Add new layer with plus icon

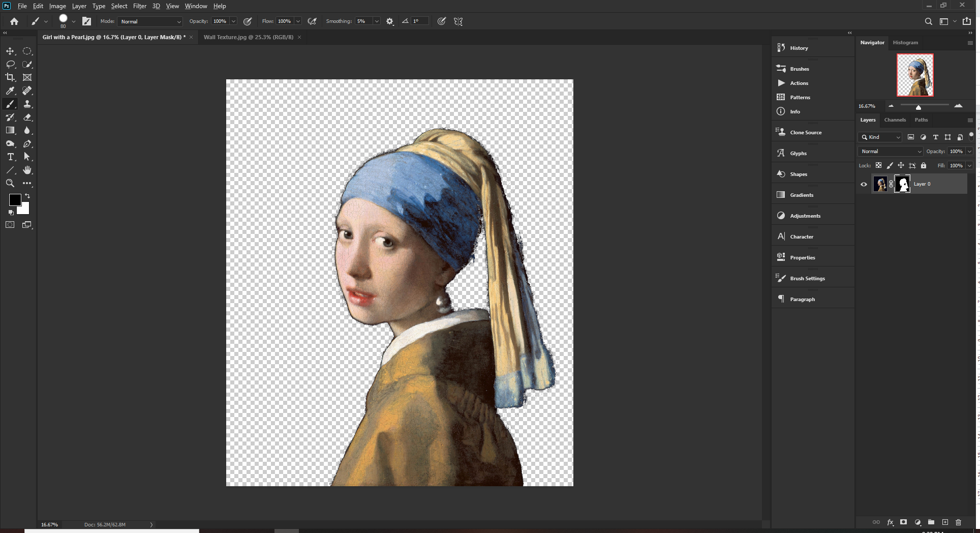pyautogui.click(x=945, y=522)
